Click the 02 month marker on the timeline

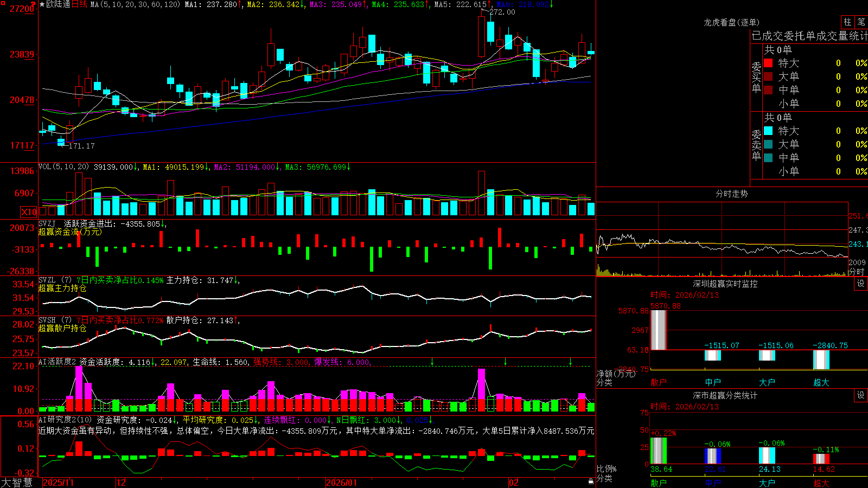pyautogui.click(x=514, y=483)
